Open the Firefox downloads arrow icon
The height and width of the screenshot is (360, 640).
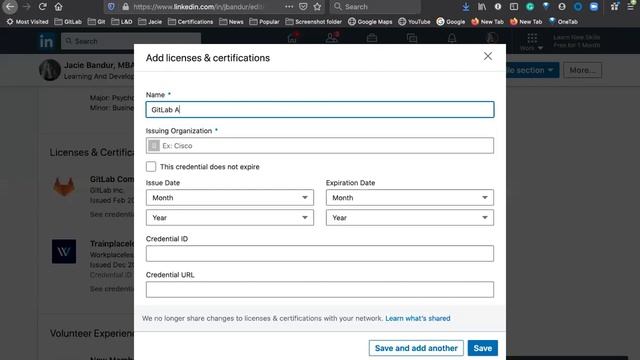pyautogui.click(x=466, y=7)
